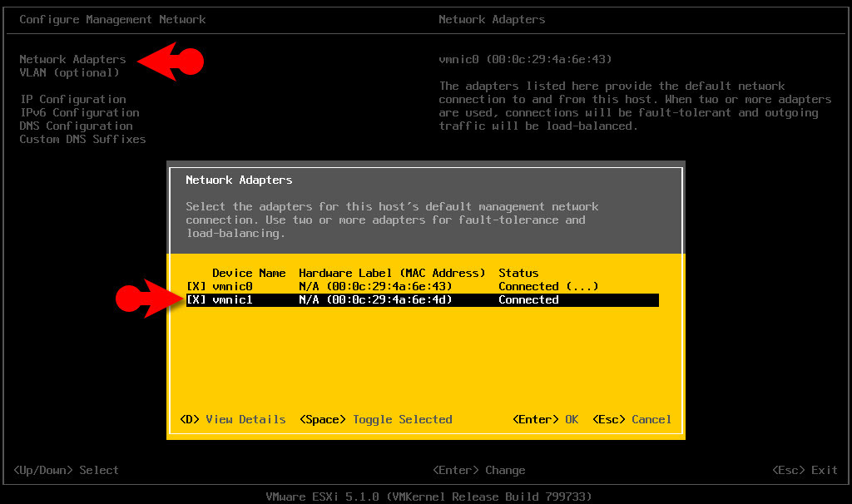Select VLAN (optional) menu entry
Viewport: 852px width, 504px height.
coord(69,73)
